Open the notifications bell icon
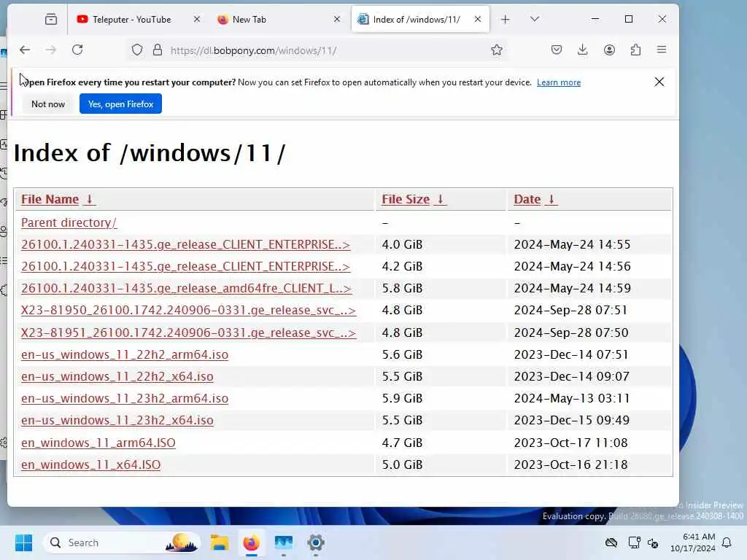The width and height of the screenshot is (747, 560). 727,542
